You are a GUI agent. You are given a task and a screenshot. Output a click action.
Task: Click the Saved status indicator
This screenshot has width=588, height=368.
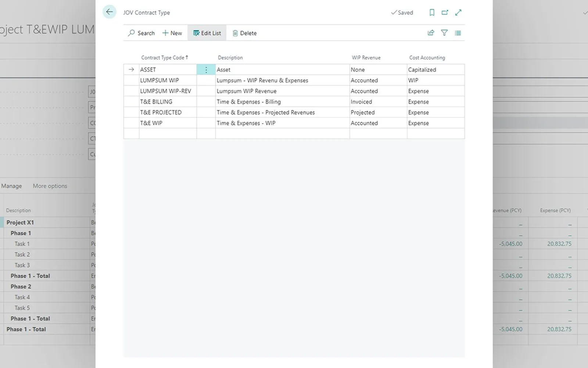coord(402,13)
